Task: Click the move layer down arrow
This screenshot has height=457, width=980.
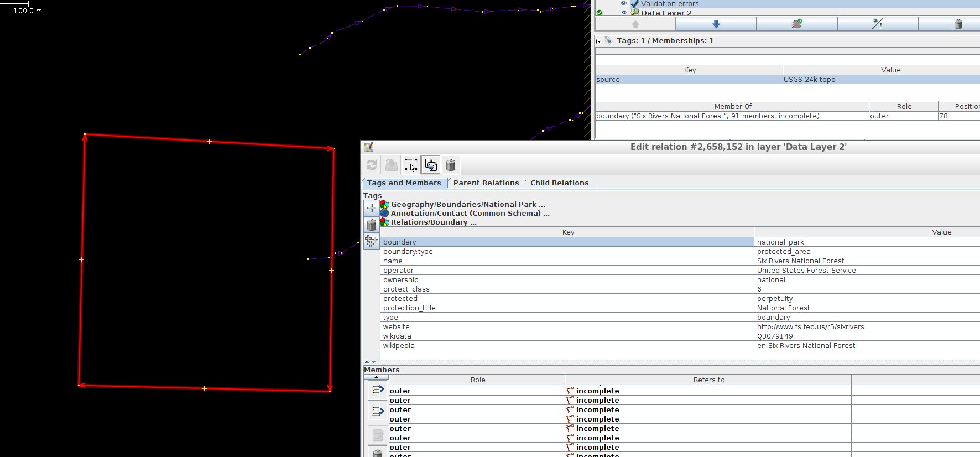Action: pos(716,24)
